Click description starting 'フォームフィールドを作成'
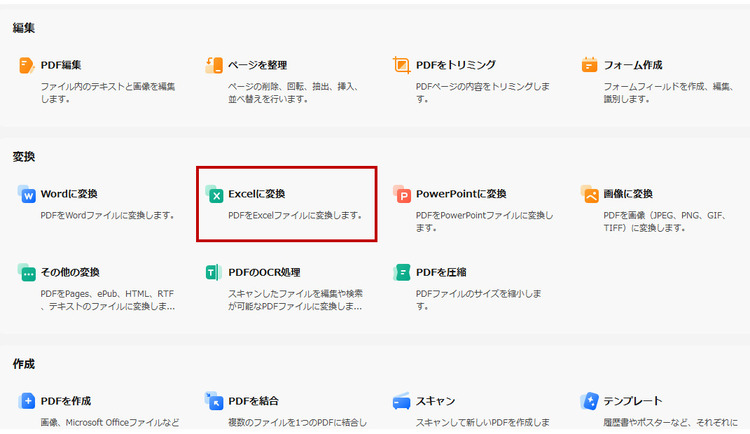Viewport: 750px width, 434px height. tap(669, 93)
